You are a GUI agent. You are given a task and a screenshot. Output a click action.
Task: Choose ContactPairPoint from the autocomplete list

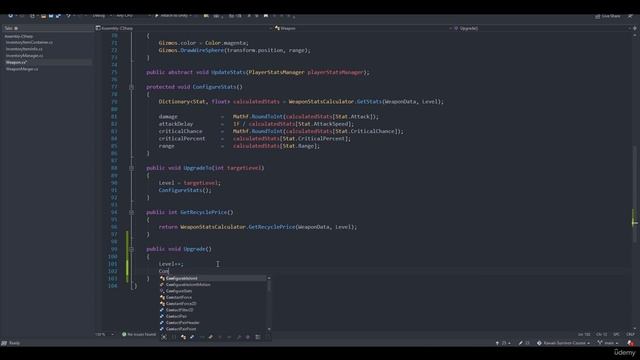tap(213, 329)
